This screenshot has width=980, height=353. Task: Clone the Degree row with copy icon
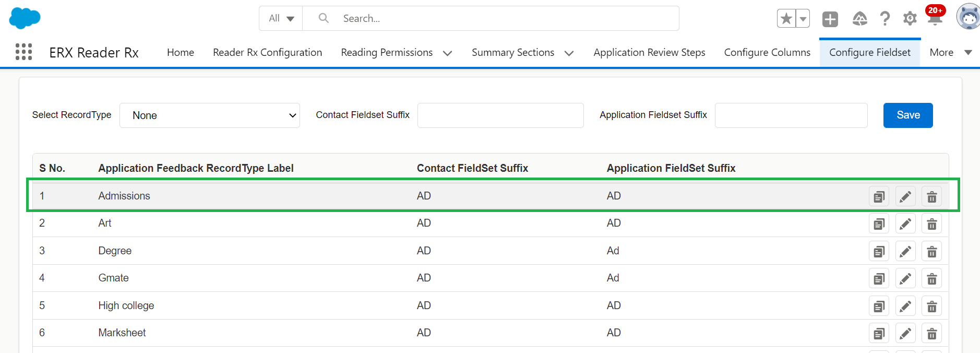879,252
